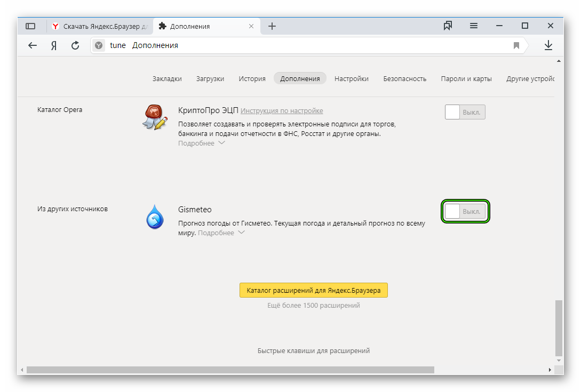The image size is (581, 392).
Task: Select the Дополнения section tab
Action: point(300,78)
